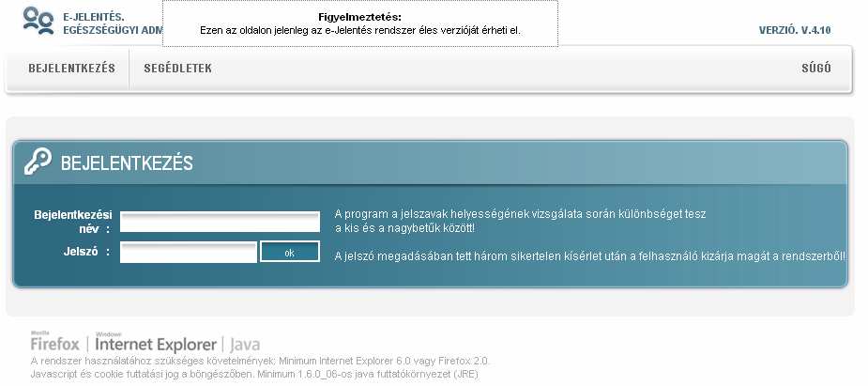This screenshot has width=868, height=386.
Task: Submit login with the ok button
Action: pyautogui.click(x=290, y=252)
